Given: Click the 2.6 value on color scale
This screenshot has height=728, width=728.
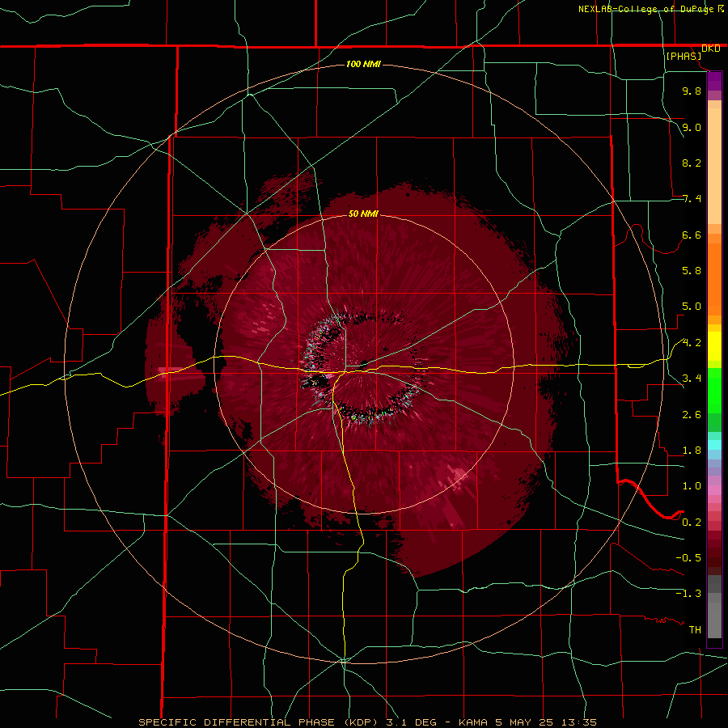Looking at the screenshot, I should (x=692, y=415).
